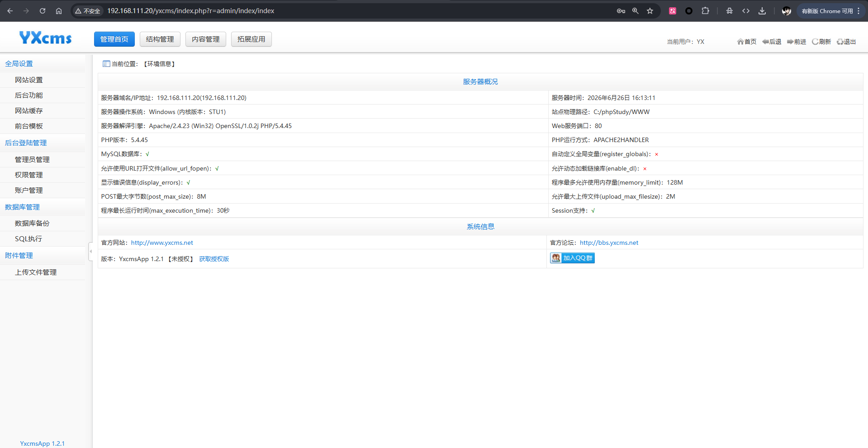The image size is (868, 448).
Task: Open 权限管理 in the sidebar
Action: tap(29, 175)
